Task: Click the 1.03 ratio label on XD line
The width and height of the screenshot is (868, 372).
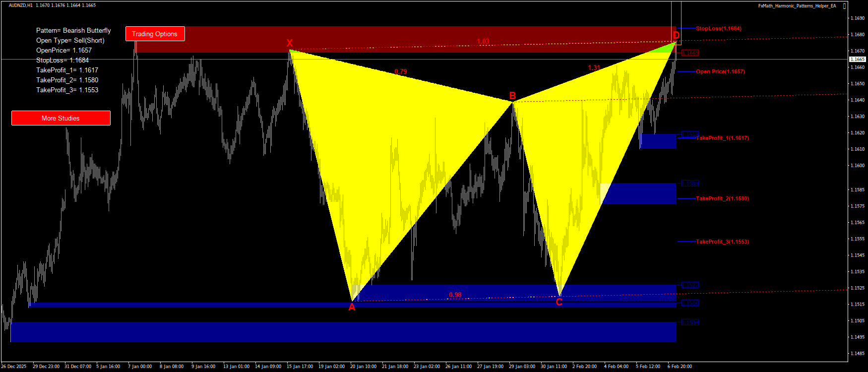Action: tap(483, 42)
